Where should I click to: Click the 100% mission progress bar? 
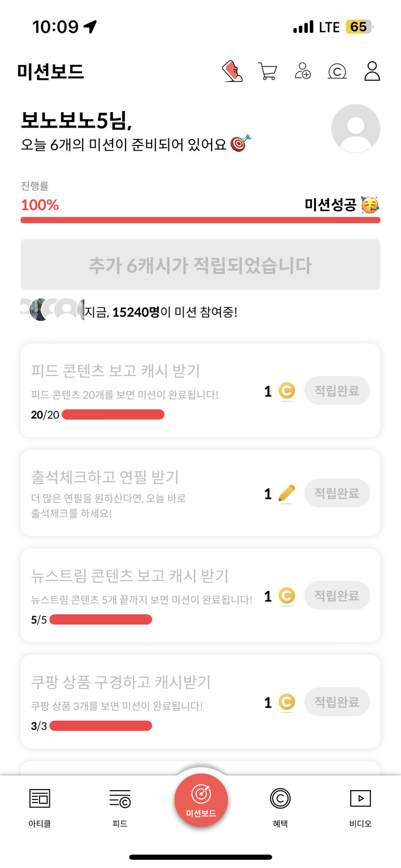tap(200, 220)
